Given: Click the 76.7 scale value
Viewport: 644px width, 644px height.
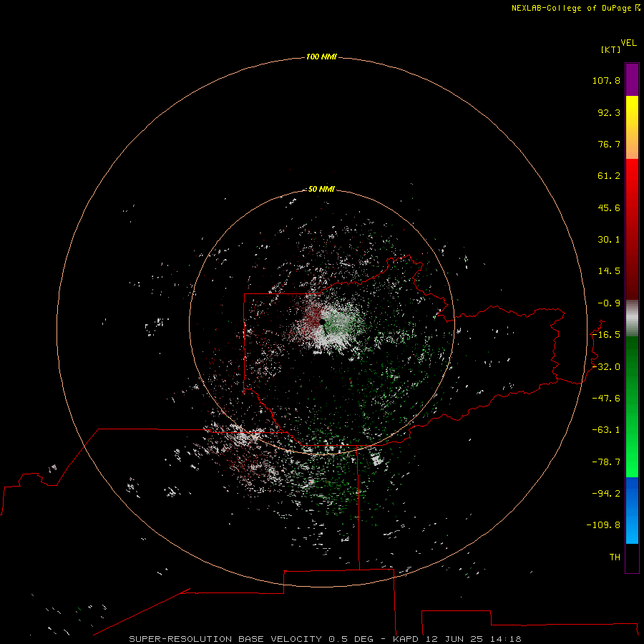Looking at the screenshot, I should (x=609, y=144).
